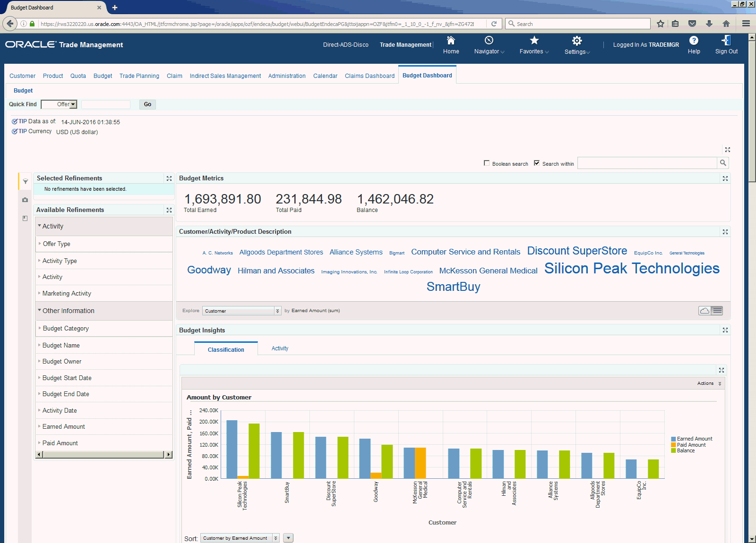This screenshot has width=756, height=543.
Task: Maximize the Amount by Customer chart container
Action: click(x=722, y=370)
